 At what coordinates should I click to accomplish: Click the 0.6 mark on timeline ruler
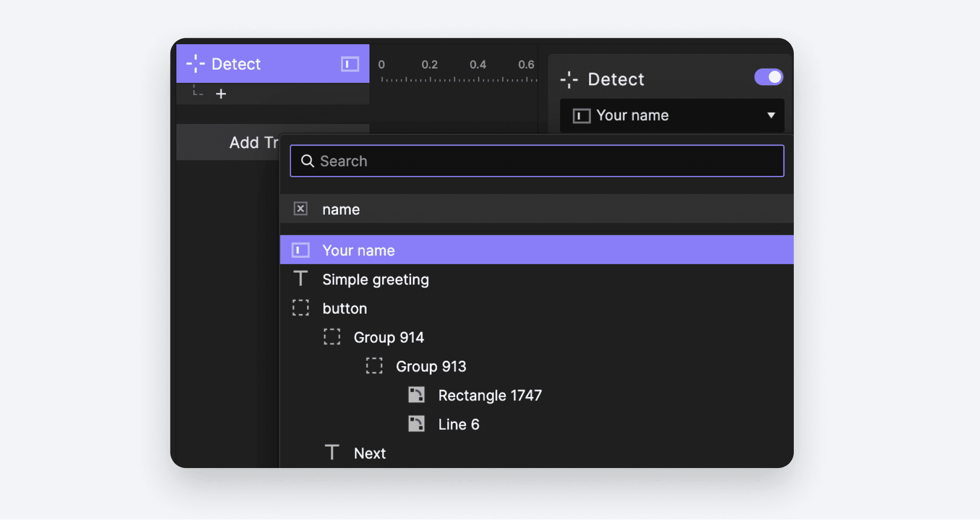526,64
